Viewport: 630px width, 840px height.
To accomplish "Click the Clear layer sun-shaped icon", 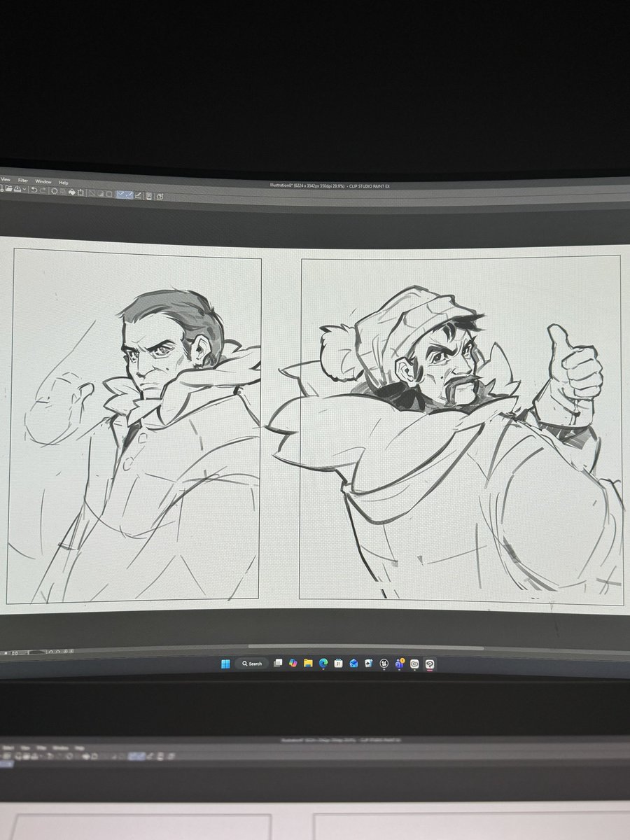I will (54, 190).
